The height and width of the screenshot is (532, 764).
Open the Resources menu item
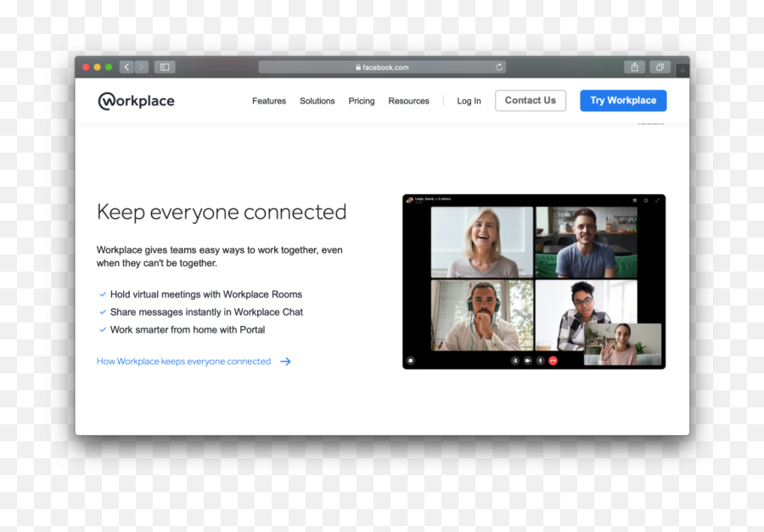(x=409, y=101)
